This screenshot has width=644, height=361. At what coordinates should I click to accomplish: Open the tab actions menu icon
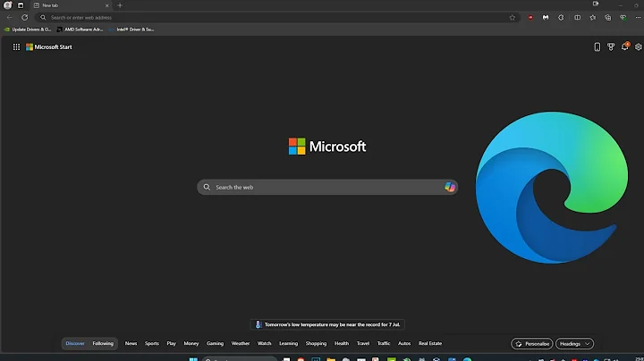[x=21, y=5]
